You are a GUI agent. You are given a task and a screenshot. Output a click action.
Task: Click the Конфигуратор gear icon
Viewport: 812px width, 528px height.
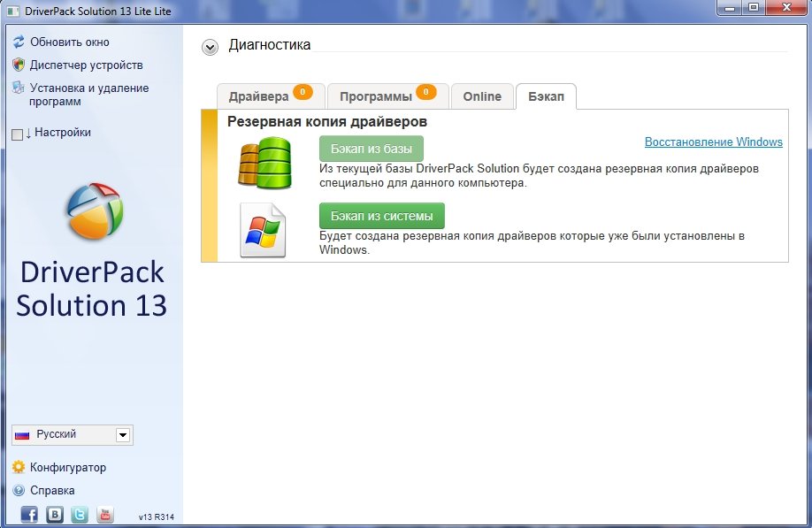click(x=19, y=467)
